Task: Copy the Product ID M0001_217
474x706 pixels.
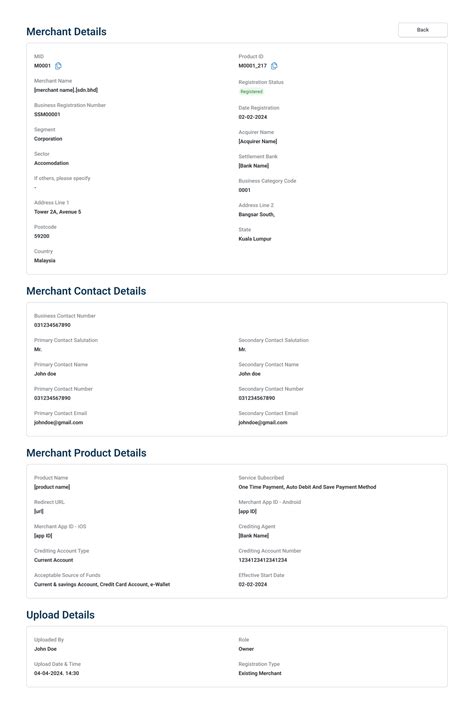Action: (274, 66)
